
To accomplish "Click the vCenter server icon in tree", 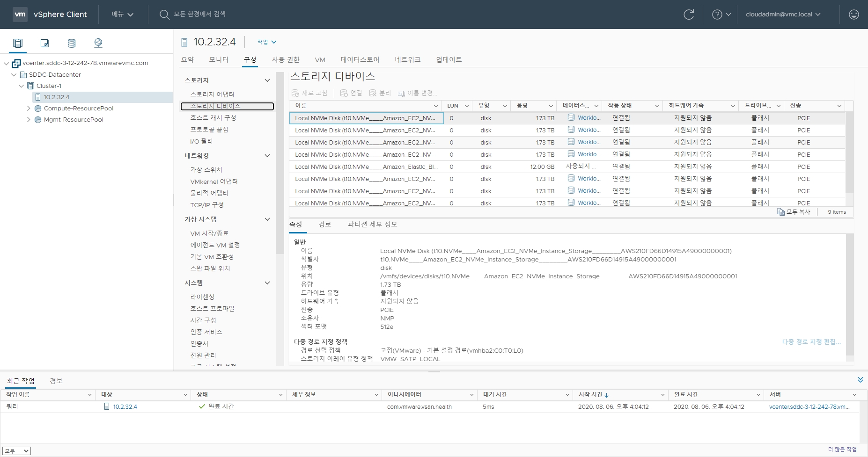I will point(16,63).
